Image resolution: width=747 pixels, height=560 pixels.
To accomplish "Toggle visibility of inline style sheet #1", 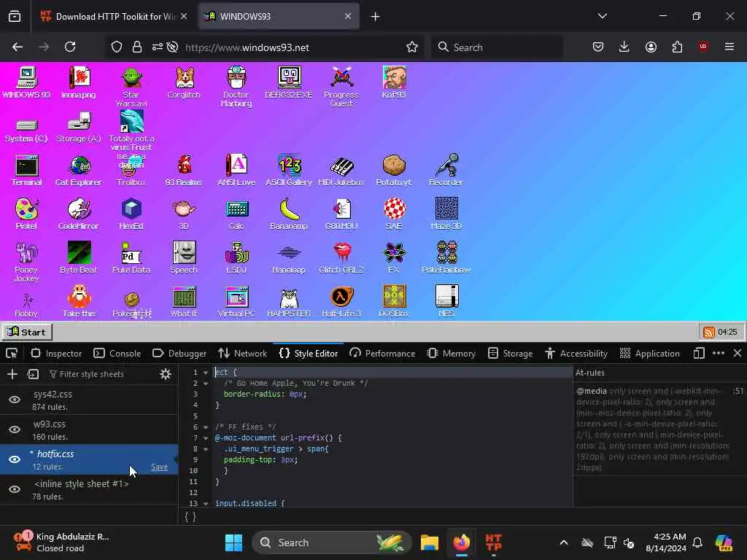I will [x=15, y=489].
